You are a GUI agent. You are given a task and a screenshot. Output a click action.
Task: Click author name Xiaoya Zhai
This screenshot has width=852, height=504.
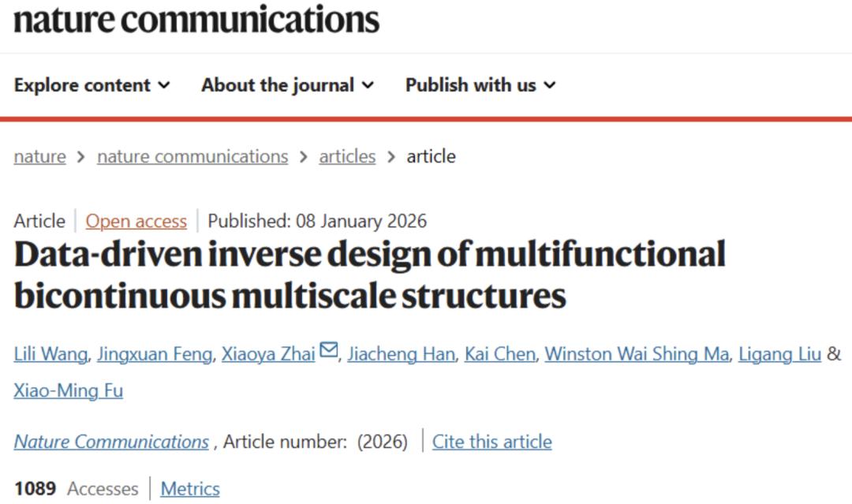click(x=269, y=354)
